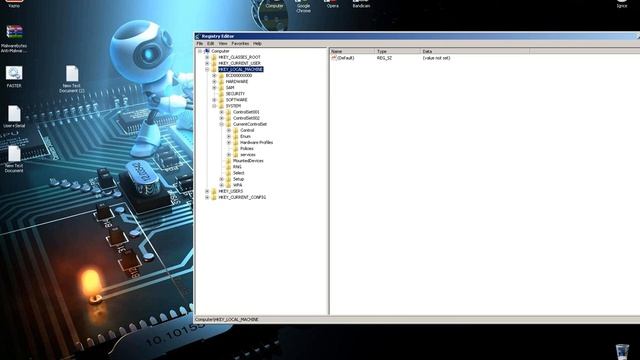Select the Hardware Profiles key label
640x360 pixels.
point(256,142)
